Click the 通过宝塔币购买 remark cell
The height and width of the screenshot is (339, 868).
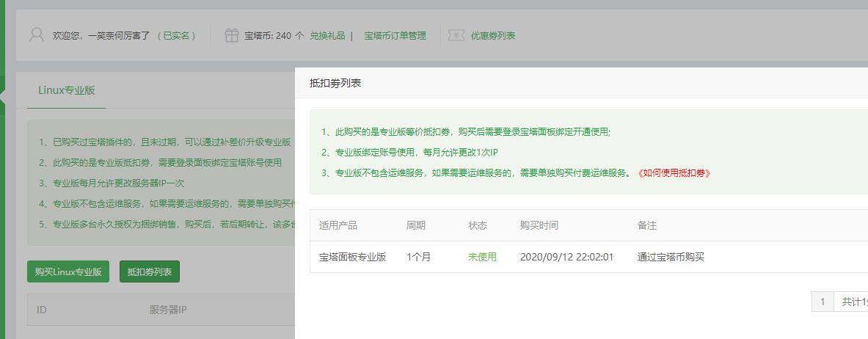tap(671, 257)
